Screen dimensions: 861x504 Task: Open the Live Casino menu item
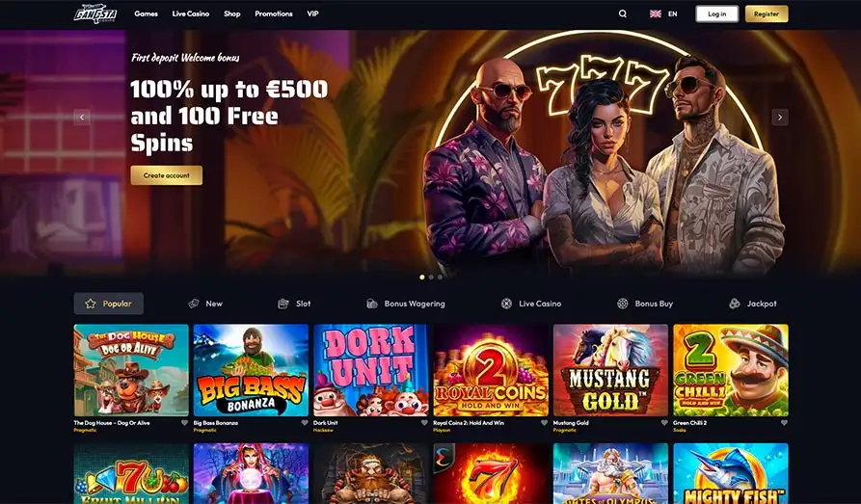(x=191, y=13)
